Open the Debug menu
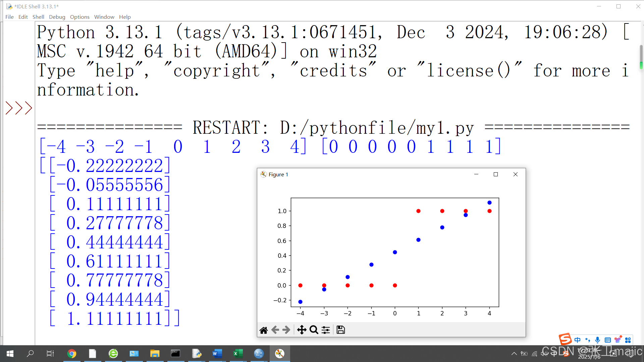 click(57, 17)
